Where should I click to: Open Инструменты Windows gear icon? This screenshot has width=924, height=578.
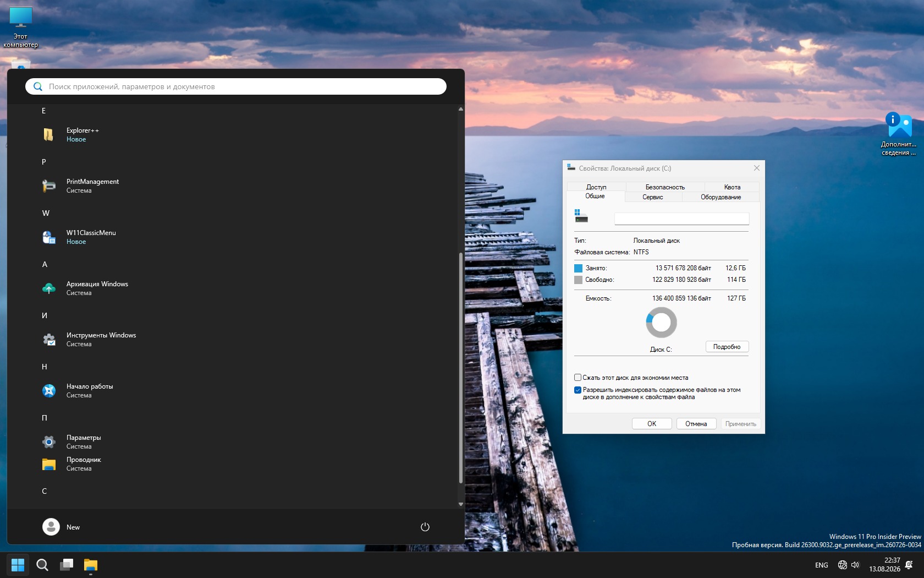point(49,340)
